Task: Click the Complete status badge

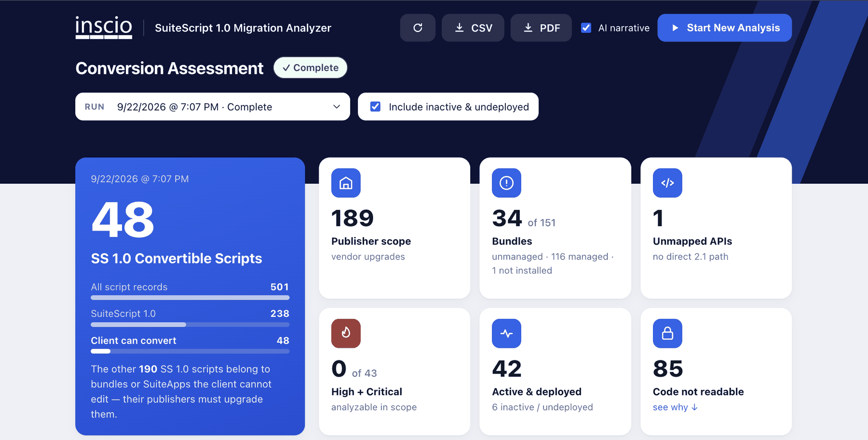Action: 311,68
